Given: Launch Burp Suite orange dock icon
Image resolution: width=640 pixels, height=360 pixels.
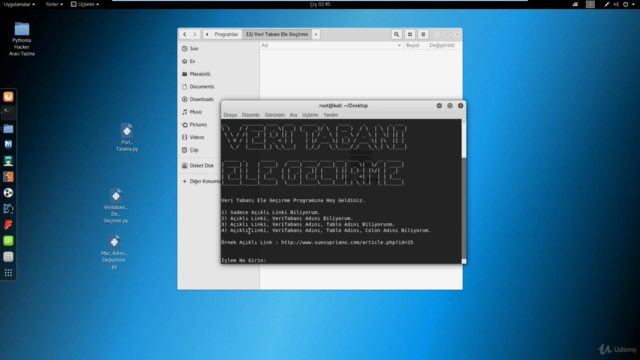Looking at the screenshot, I should [x=8, y=177].
